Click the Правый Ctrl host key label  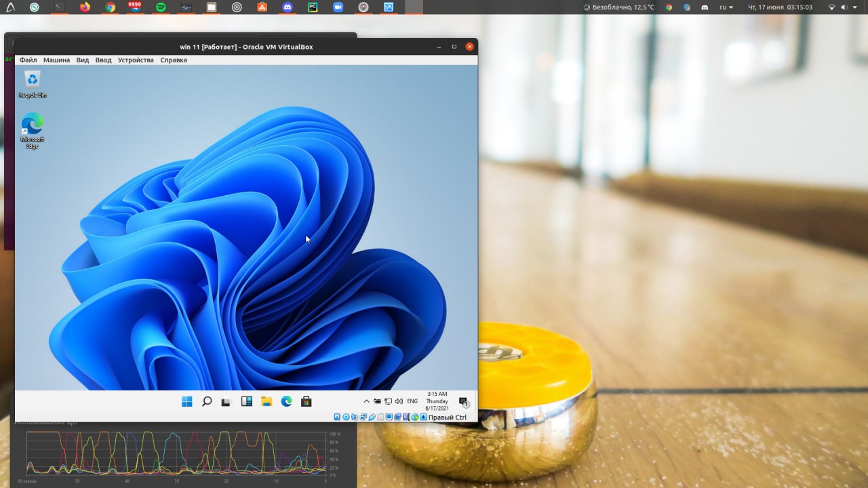448,418
